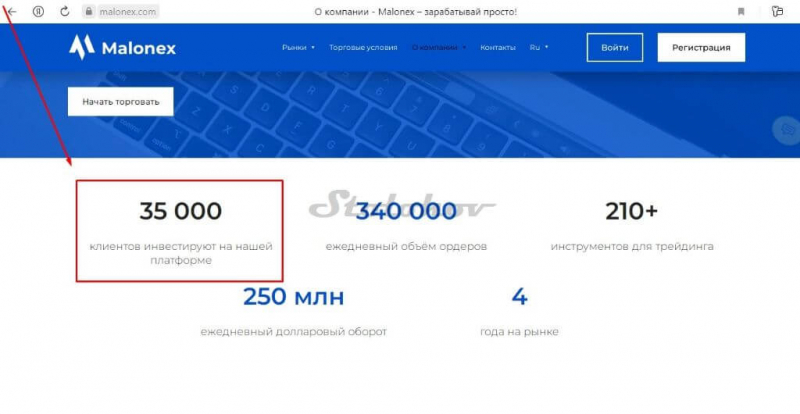Viewport: 800px width, 414px height.
Task: Click the text года на рынке
Action: tap(519, 332)
